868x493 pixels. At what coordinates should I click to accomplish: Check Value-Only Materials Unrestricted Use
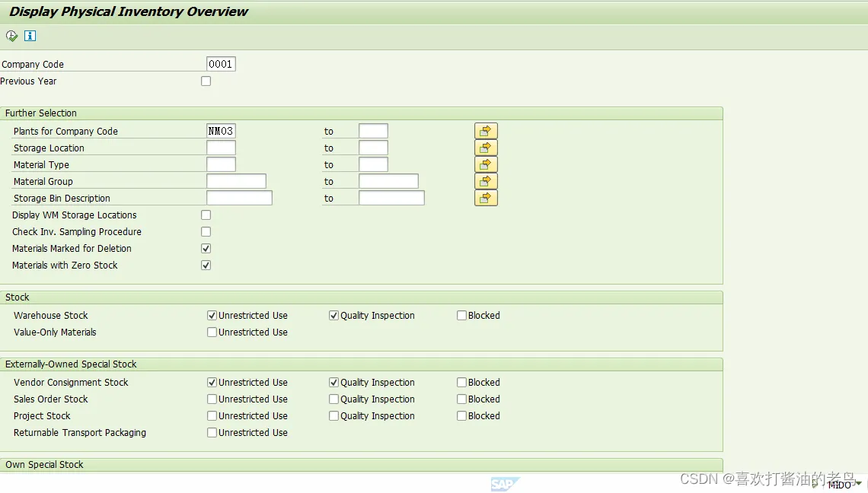pos(212,332)
